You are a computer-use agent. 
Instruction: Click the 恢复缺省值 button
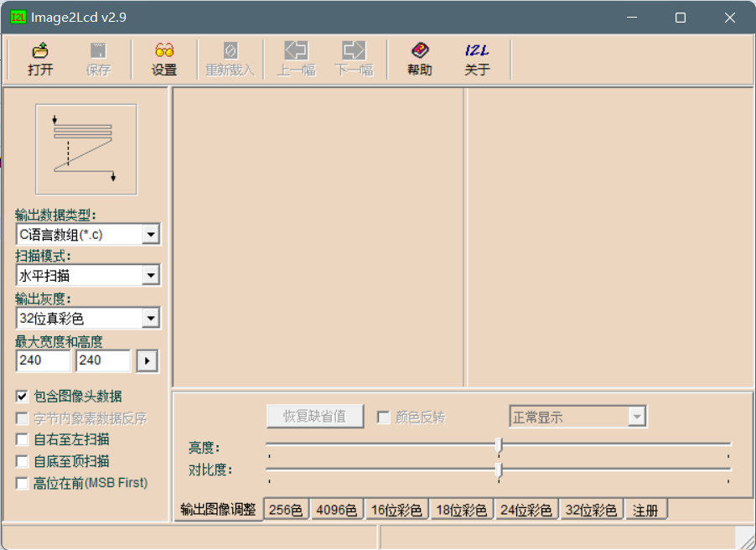(314, 416)
